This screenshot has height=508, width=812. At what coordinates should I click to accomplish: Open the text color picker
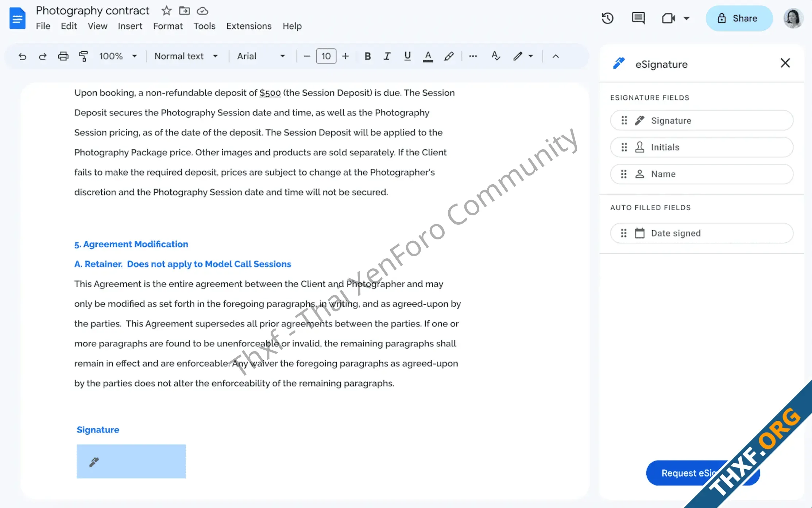click(428, 56)
